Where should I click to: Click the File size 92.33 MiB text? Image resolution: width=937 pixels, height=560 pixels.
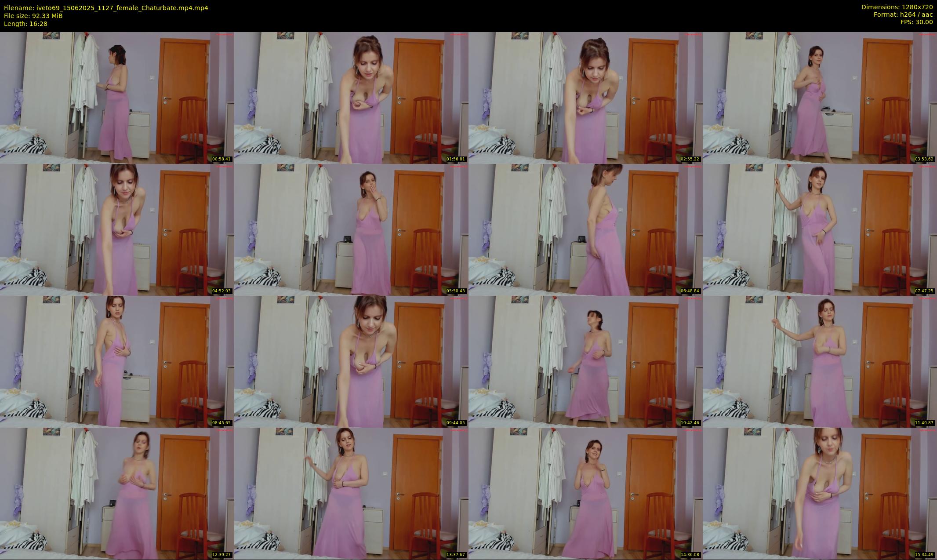33,16
